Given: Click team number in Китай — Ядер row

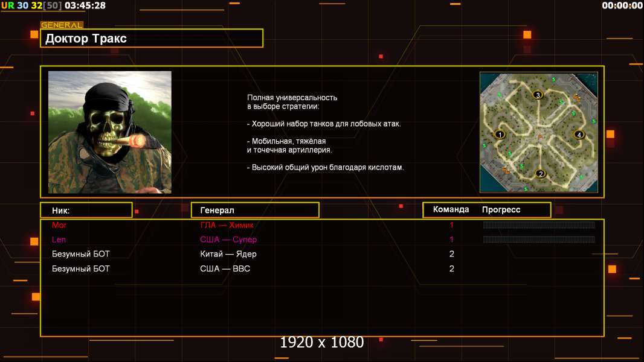Looking at the screenshot, I should (x=451, y=254).
